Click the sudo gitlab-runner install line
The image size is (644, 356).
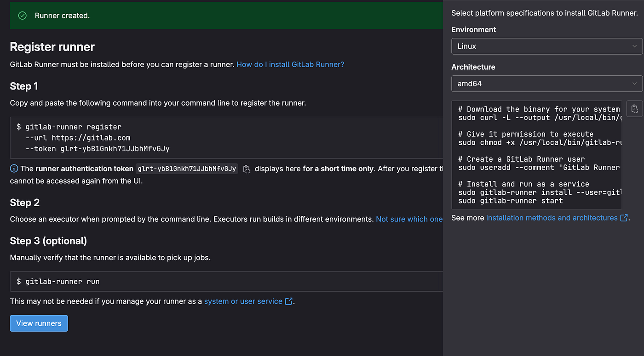pyautogui.click(x=540, y=192)
